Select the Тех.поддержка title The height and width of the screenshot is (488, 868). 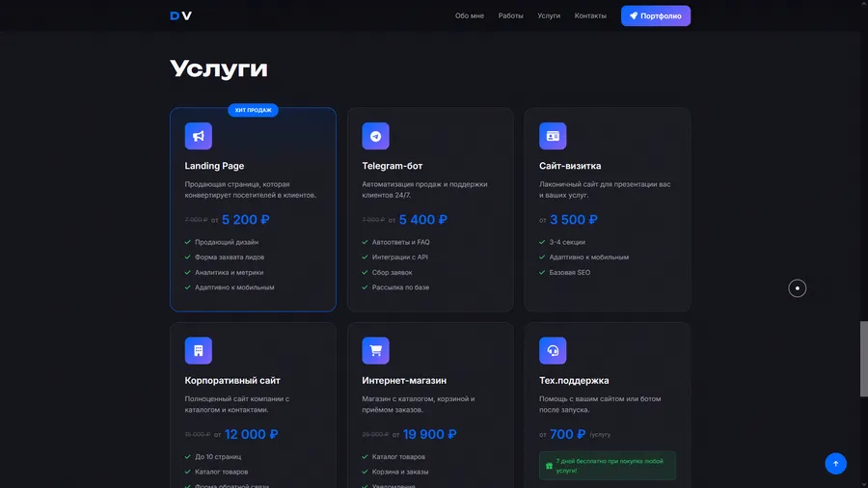[574, 381]
